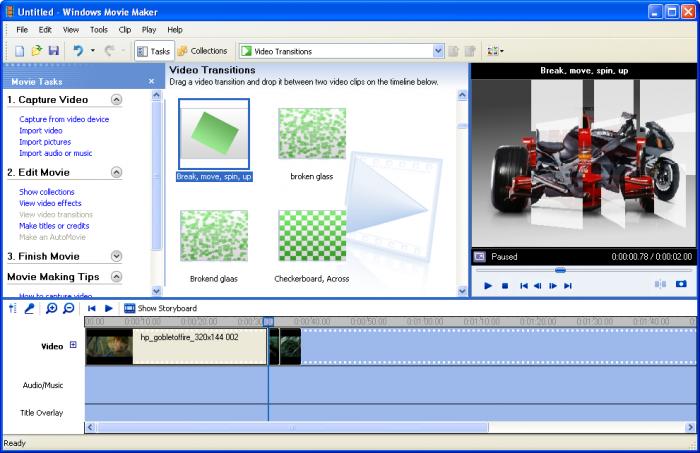Click the Import pictures link
The width and height of the screenshot is (700, 453).
click(45, 142)
